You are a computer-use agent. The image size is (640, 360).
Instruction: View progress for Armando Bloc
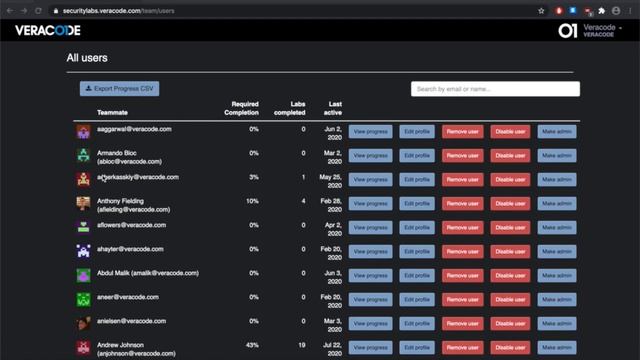click(370, 156)
